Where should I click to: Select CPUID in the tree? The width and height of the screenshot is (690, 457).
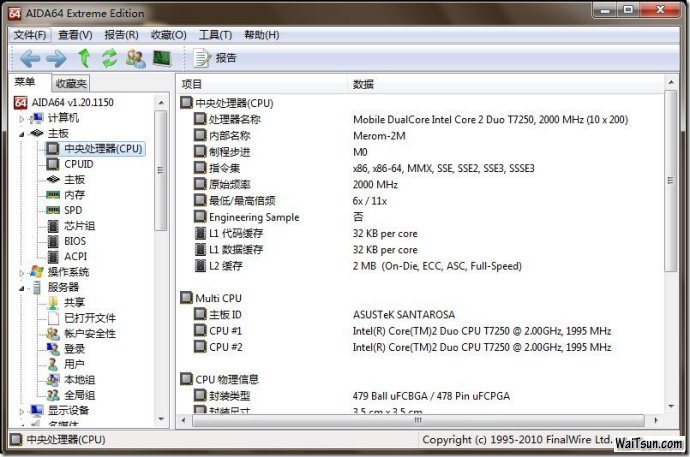tap(78, 164)
